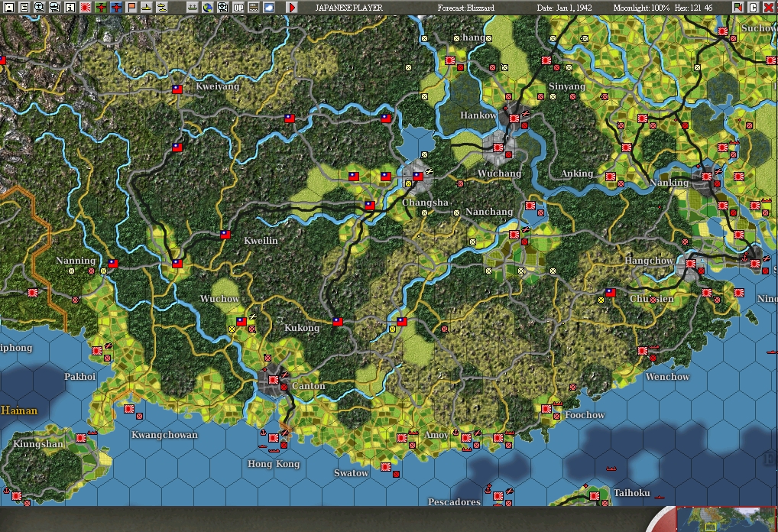
Task: Select the Japanese unit above Sinyang
Action: (x=546, y=60)
